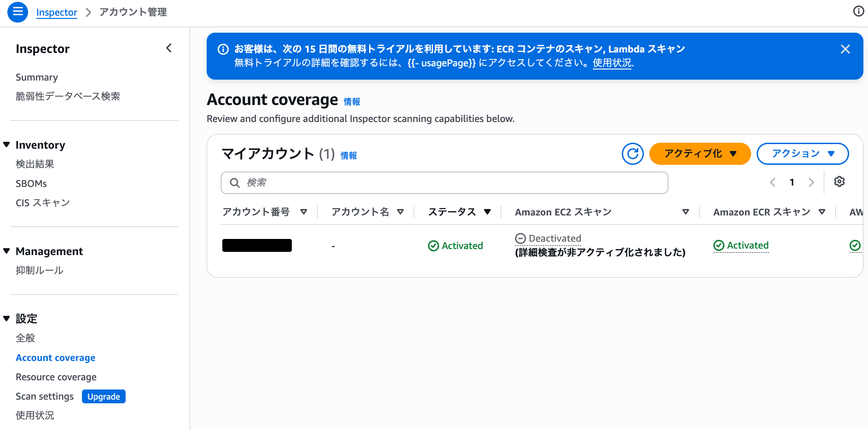Follow the 使用状況 link in the banner
Viewport: 868px width, 430px height.
(x=612, y=63)
